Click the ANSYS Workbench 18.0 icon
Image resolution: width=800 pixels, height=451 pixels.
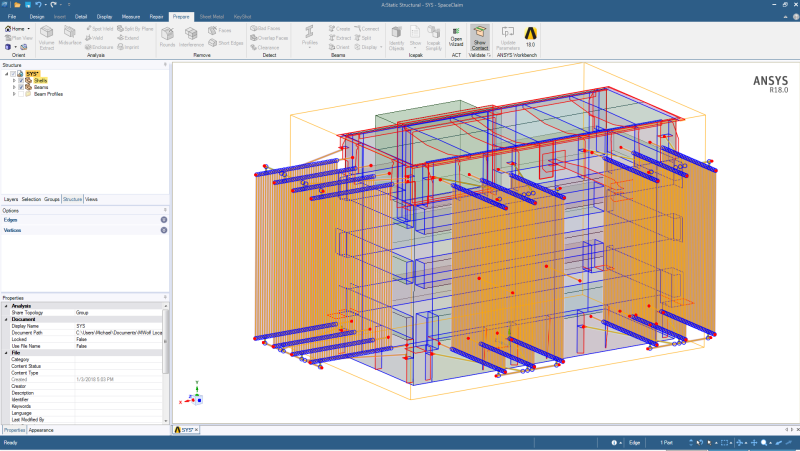coord(531,37)
